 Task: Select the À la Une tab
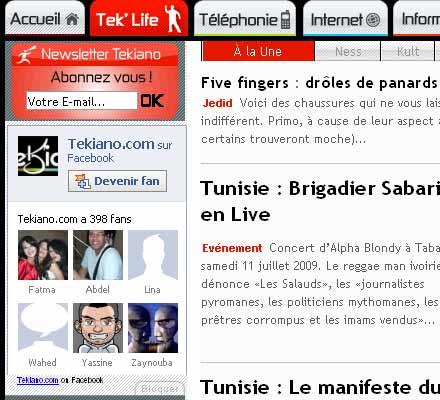258,51
